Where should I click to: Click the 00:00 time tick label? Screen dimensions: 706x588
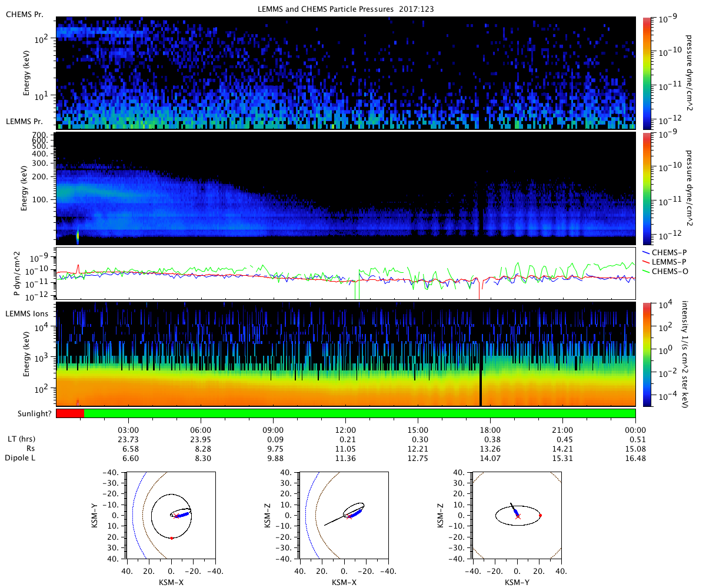[635, 430]
